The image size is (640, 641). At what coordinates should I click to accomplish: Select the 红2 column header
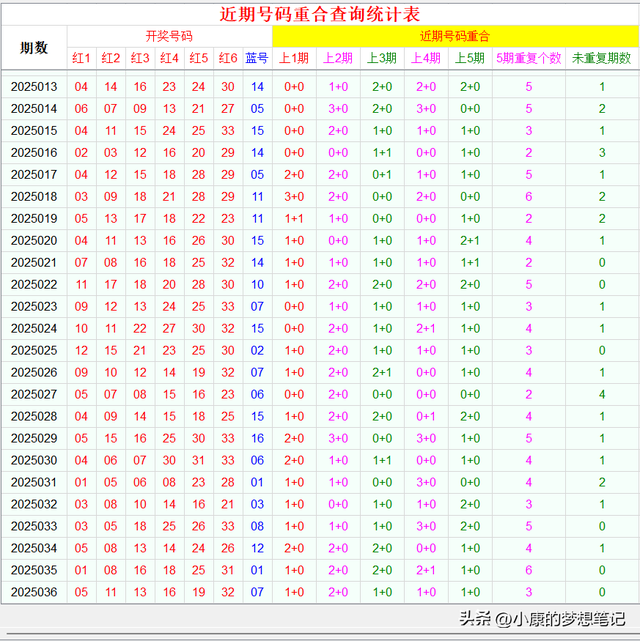coord(111,58)
